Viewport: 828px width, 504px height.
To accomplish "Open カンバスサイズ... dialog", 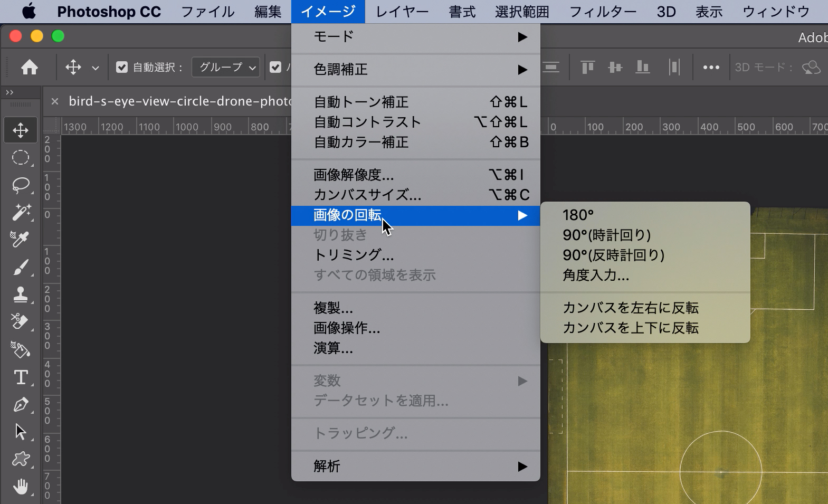I will point(416,195).
